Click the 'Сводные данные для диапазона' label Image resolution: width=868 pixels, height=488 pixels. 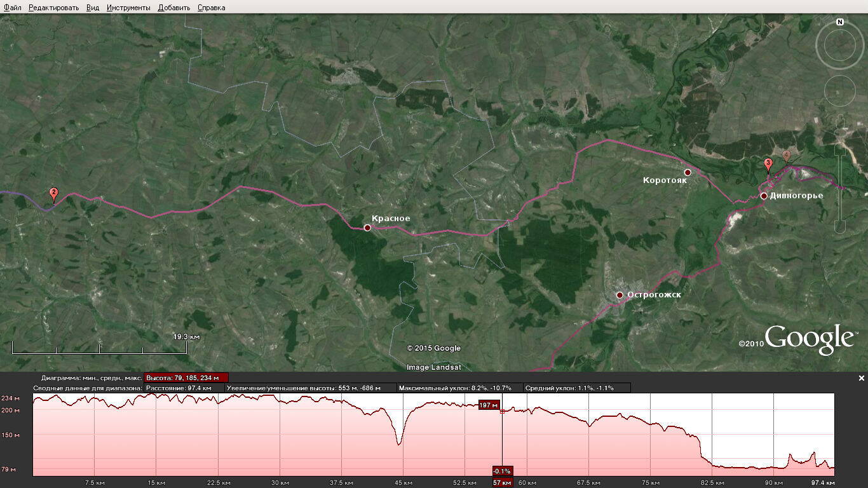pyautogui.click(x=88, y=388)
